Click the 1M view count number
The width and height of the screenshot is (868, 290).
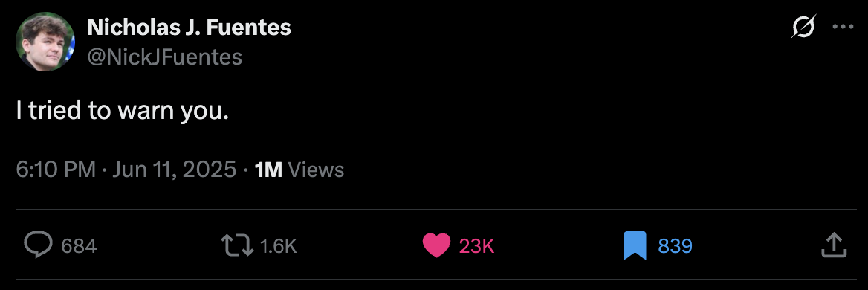click(x=268, y=170)
